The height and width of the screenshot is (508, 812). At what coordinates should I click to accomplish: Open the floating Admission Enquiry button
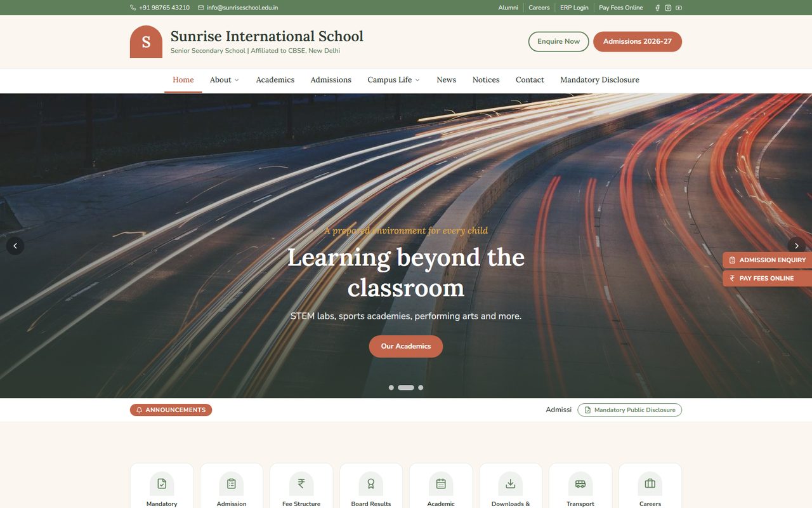[x=768, y=260]
